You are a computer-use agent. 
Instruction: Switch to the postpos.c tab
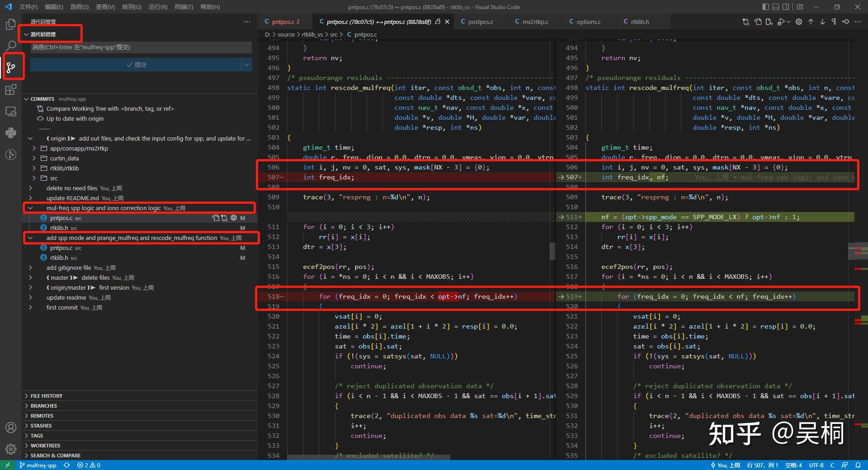[x=480, y=22]
